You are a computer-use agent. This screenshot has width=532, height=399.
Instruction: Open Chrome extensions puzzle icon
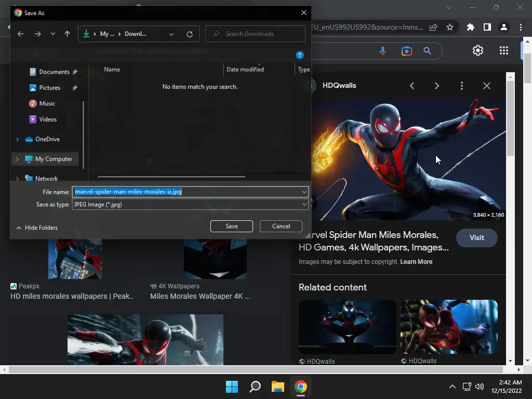tap(471, 27)
